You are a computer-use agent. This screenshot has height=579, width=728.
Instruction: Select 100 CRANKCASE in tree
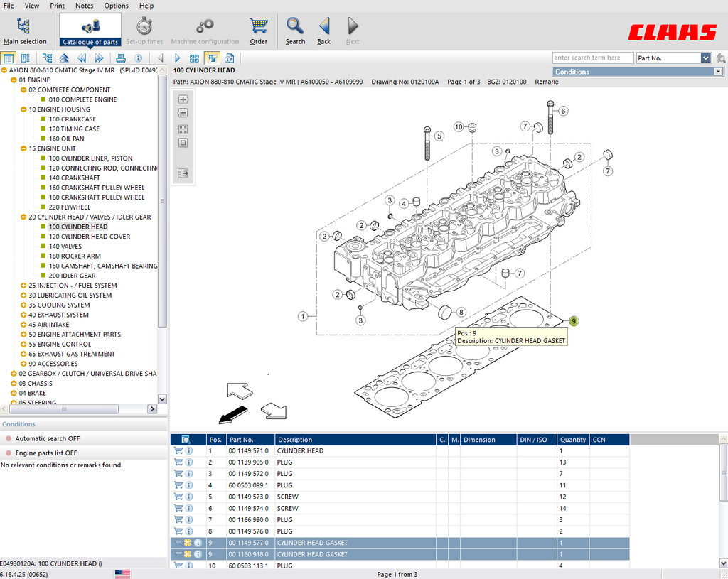click(73, 119)
